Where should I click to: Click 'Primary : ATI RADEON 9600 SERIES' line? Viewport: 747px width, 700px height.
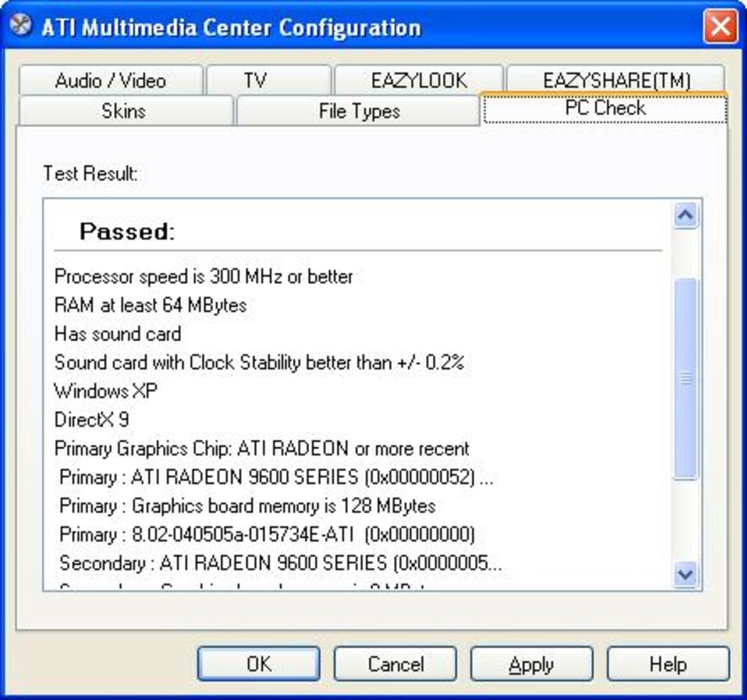[276, 477]
